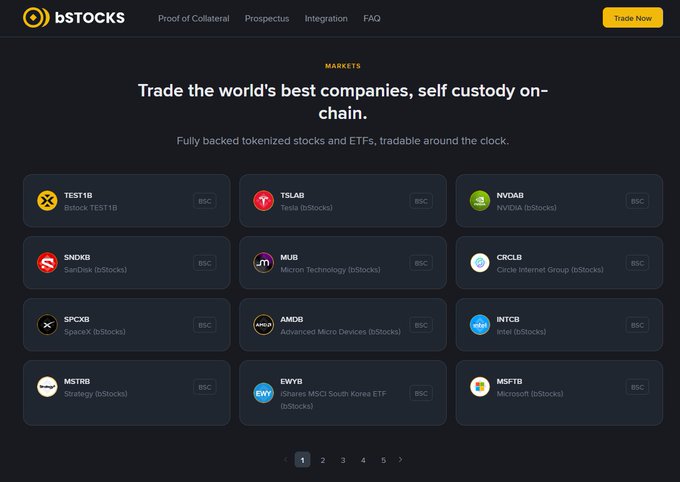Click BSC badge on MSTRB card
The height and width of the screenshot is (482, 680).
[205, 387]
